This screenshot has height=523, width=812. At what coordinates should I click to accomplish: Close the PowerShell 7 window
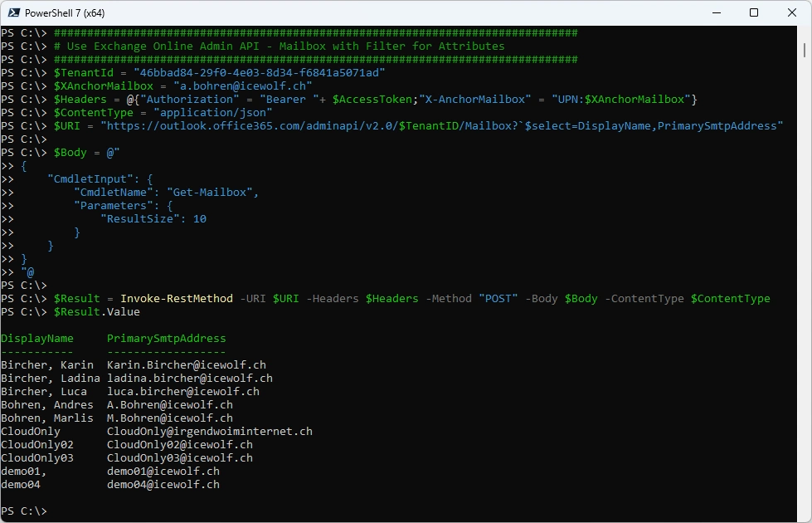(x=791, y=12)
